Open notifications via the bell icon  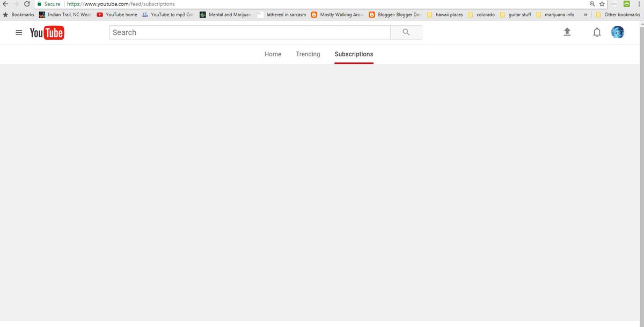pos(596,32)
